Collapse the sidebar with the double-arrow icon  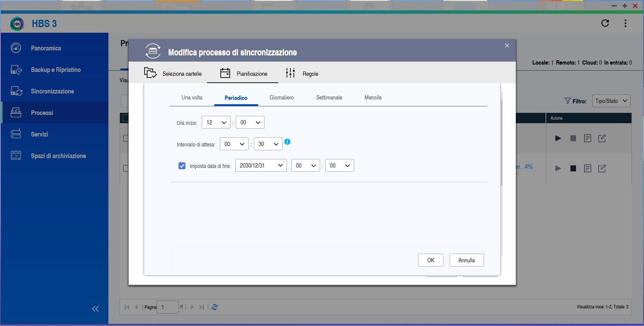pyautogui.click(x=96, y=308)
